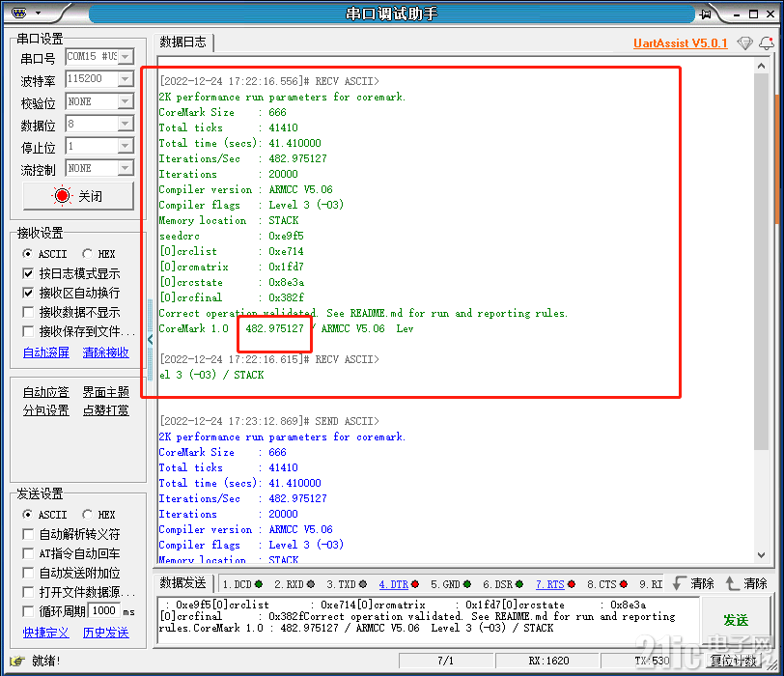
Task: Uncheck 按日志模式显示 checkbox
Action: pyautogui.click(x=29, y=273)
